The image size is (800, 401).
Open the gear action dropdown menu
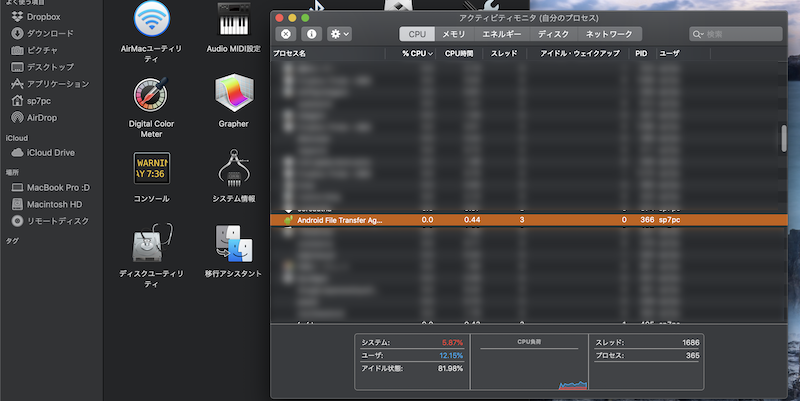point(339,34)
